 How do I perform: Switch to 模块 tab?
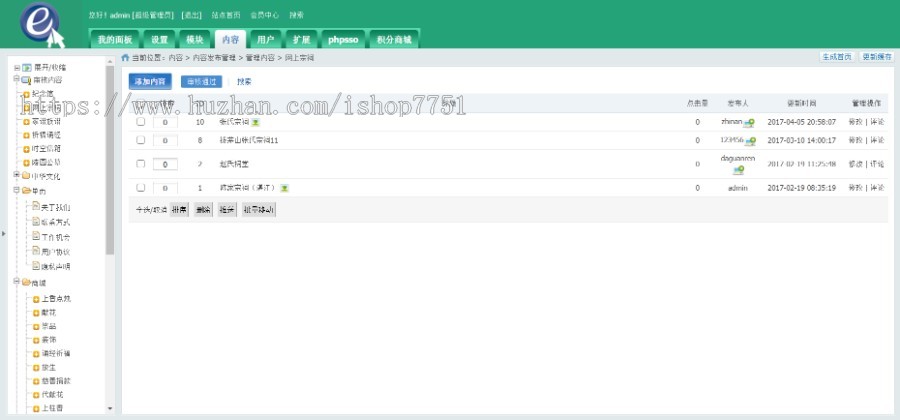point(195,40)
